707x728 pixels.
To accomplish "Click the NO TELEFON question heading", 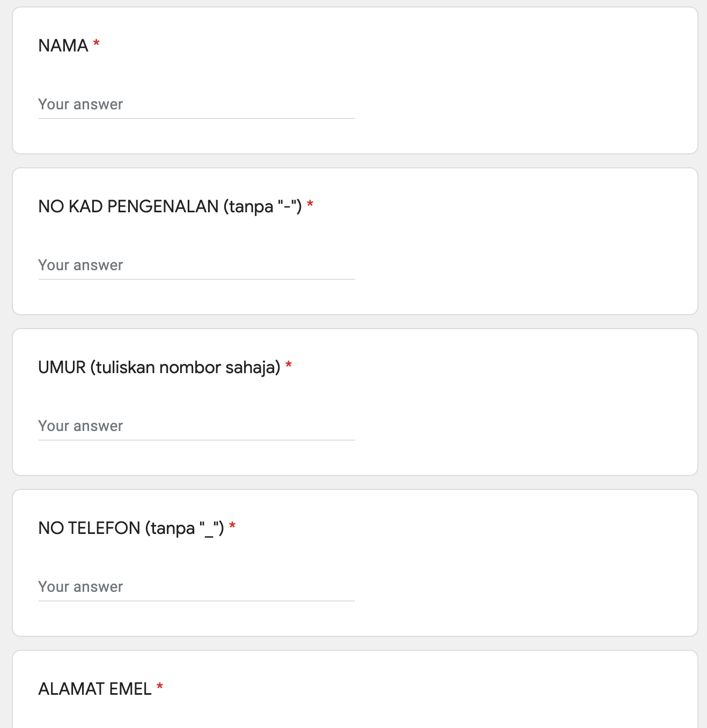I will click(x=89, y=528).
